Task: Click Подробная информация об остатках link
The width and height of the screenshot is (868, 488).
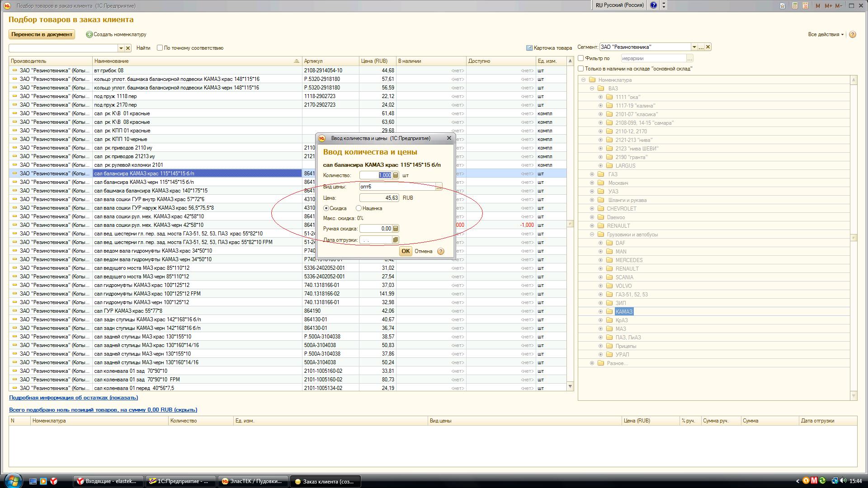Action: pyautogui.click(x=73, y=398)
